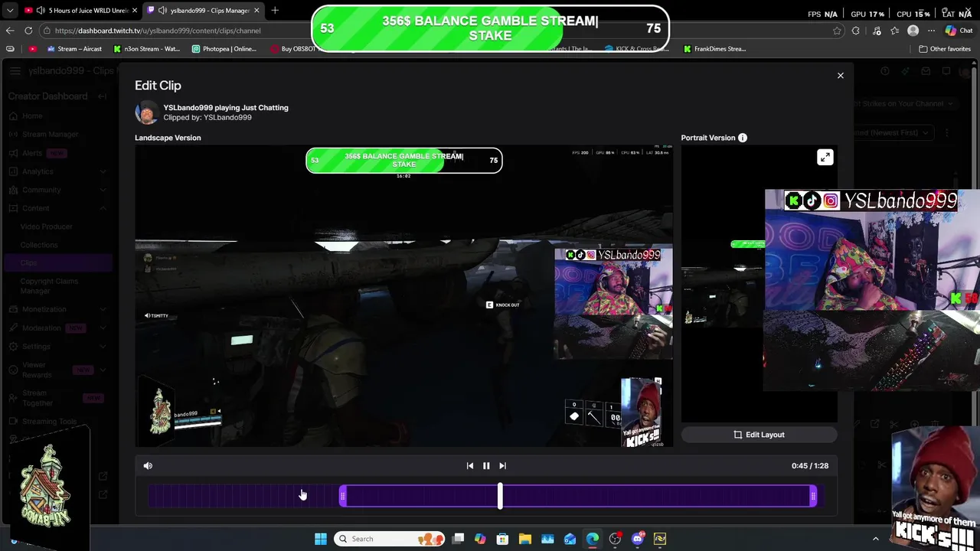Click the 0:45 / 1:28 time readout
The height and width of the screenshot is (551, 980).
coord(809,465)
